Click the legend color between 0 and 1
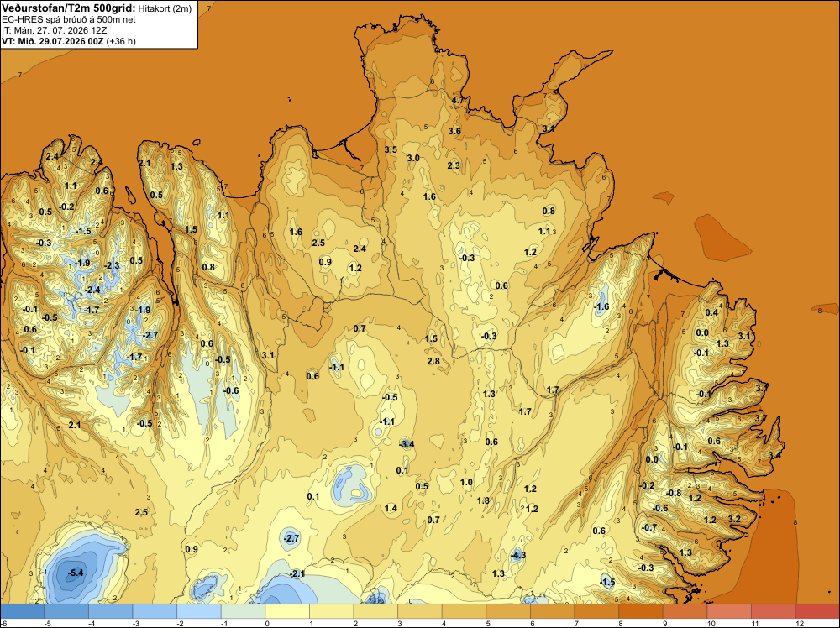Viewport: 840px width, 628px height. [x=287, y=611]
